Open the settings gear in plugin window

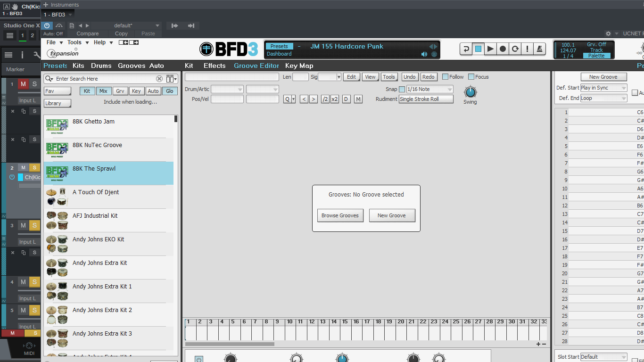point(608,33)
